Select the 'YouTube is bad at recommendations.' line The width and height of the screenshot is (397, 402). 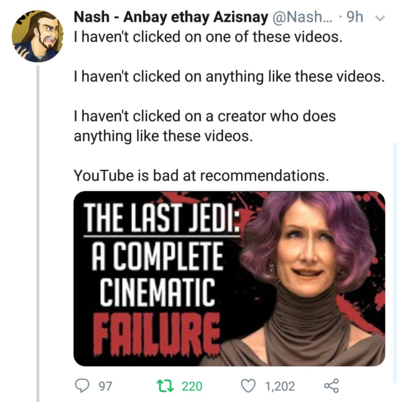pos(201,175)
